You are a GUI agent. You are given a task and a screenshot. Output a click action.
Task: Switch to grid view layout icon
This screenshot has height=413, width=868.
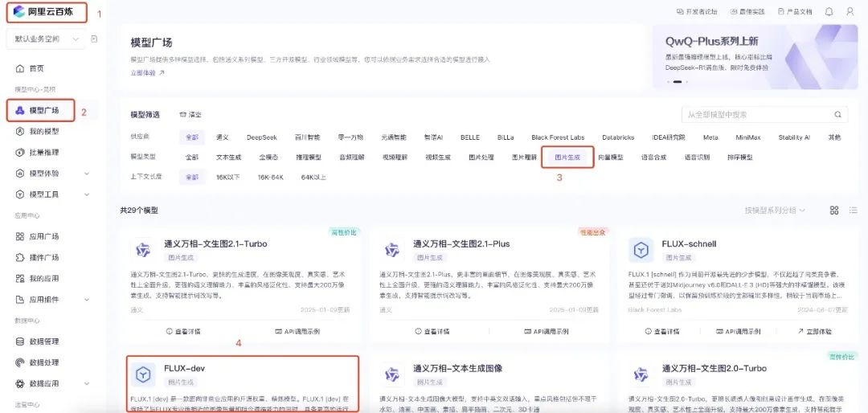click(834, 211)
